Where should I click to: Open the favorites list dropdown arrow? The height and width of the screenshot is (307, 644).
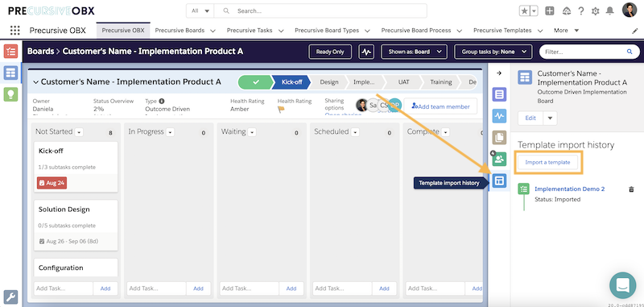click(534, 11)
